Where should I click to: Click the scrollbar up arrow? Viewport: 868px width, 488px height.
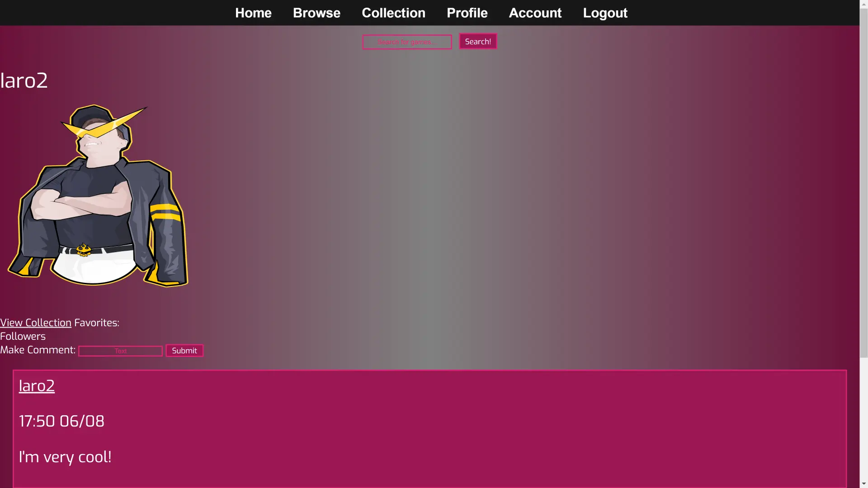(x=863, y=4)
